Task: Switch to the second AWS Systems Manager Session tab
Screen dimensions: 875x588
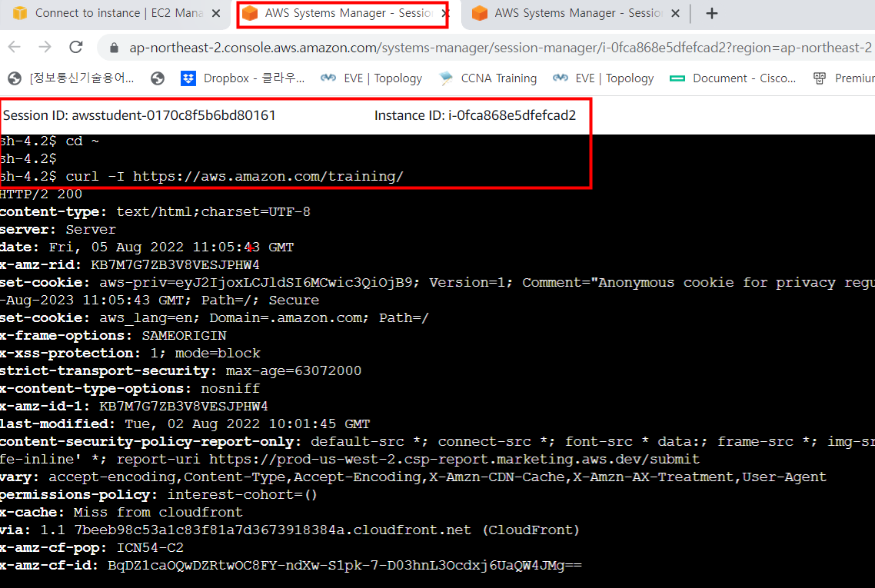Action: point(575,13)
